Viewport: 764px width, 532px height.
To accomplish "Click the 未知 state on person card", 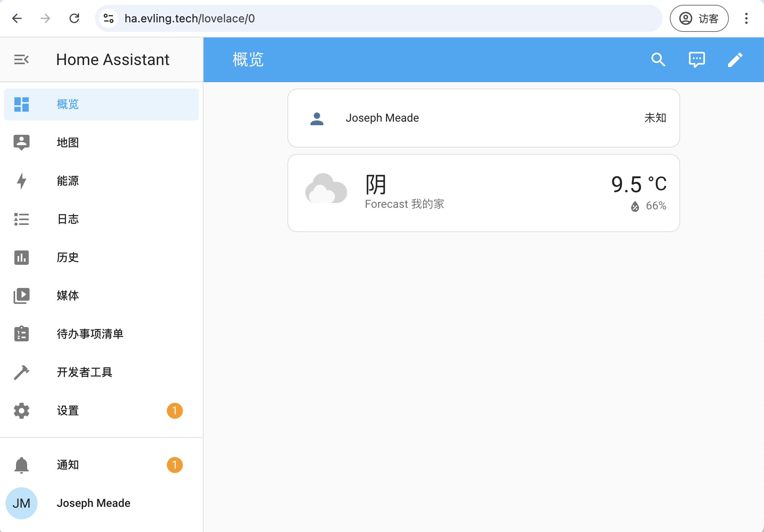I will tap(655, 118).
